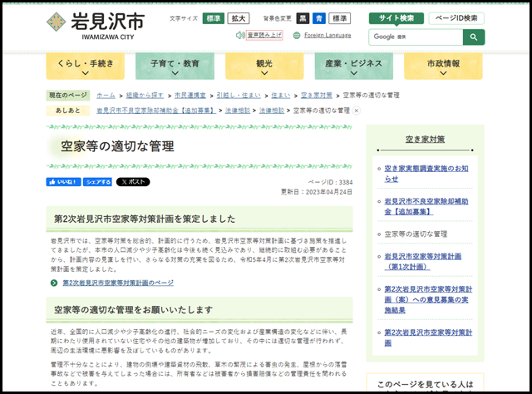Click the green magnifier search button
Screen dimensions: 532x394
click(474, 37)
